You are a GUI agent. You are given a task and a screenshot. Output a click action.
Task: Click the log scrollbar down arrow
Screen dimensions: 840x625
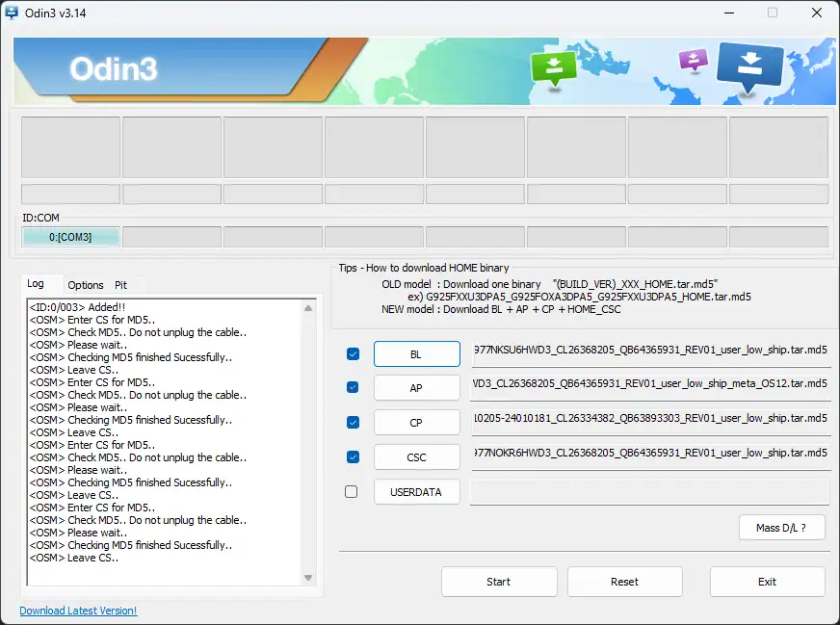tap(308, 578)
